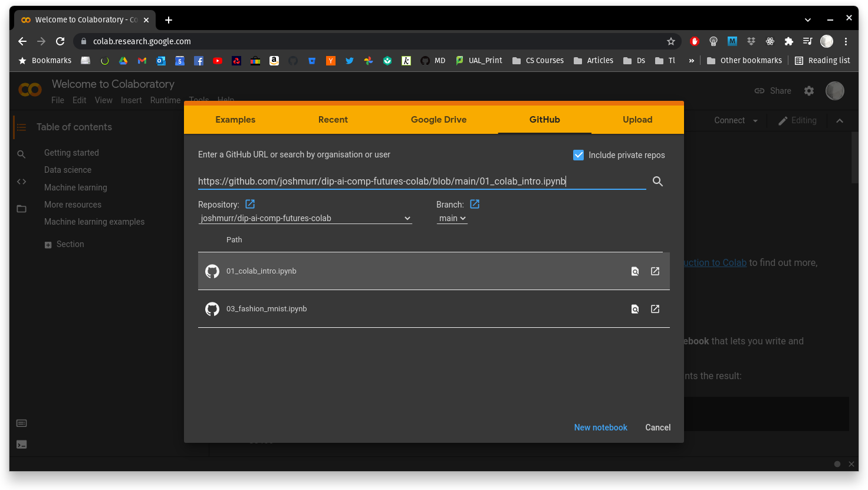Screen dimensions: 868x490
Task: Expand the Connect dropdown arrow
Action: pyautogui.click(x=755, y=121)
